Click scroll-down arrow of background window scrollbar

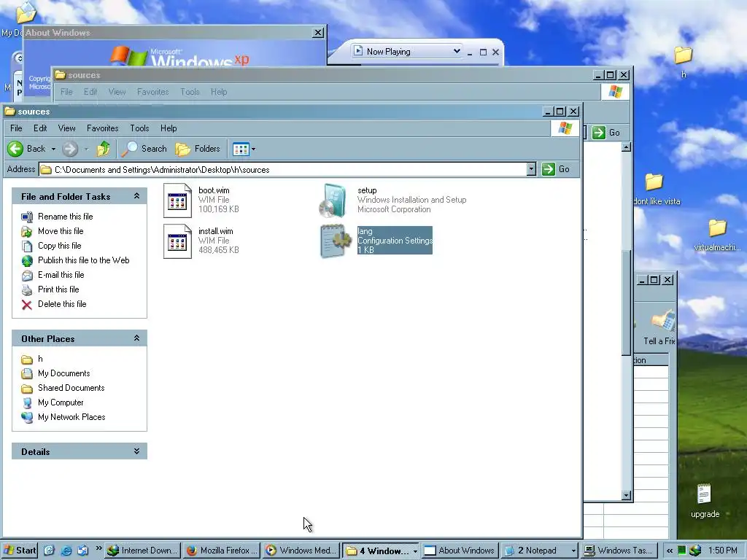[627, 496]
